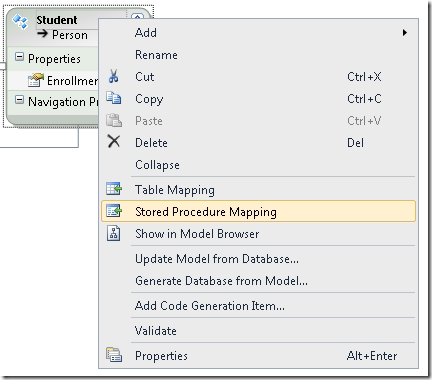Open the Add submenu arrow
This screenshot has width=432, height=380.
point(405,32)
